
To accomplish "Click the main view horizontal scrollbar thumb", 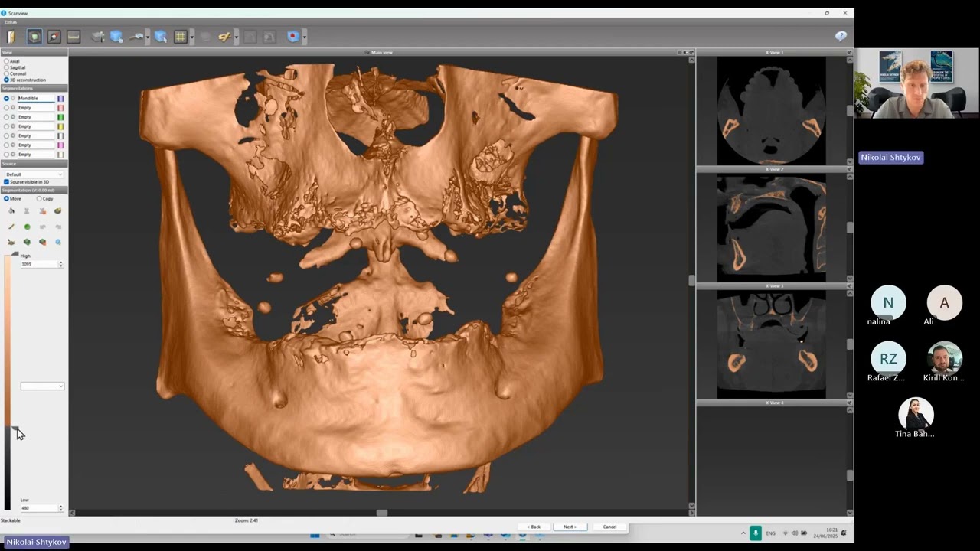I will [x=381, y=513].
